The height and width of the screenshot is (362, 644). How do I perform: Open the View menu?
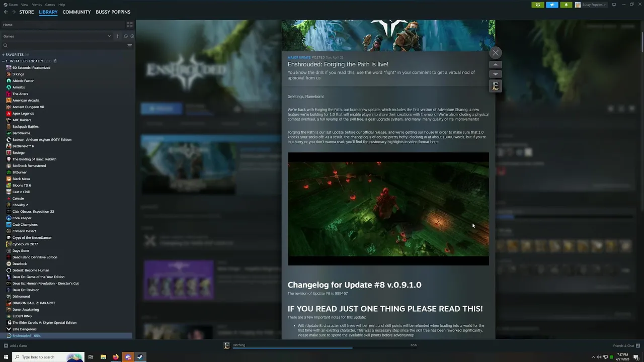click(24, 5)
